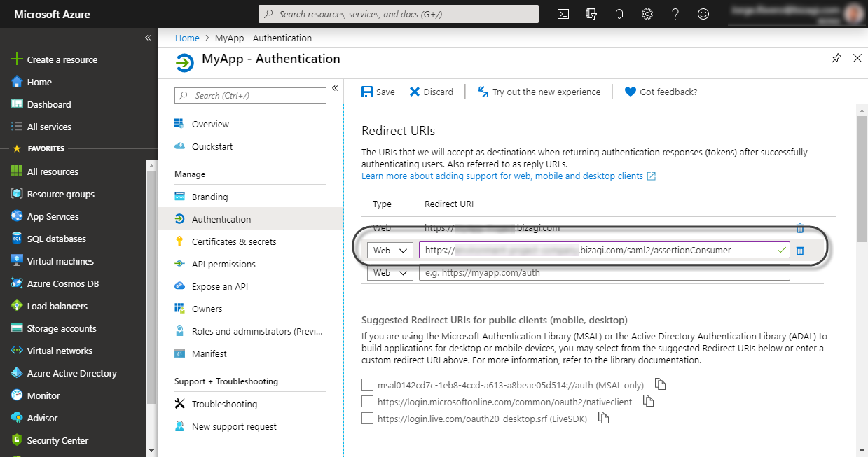
Task: Open Troubleshooting
Action: (x=224, y=404)
